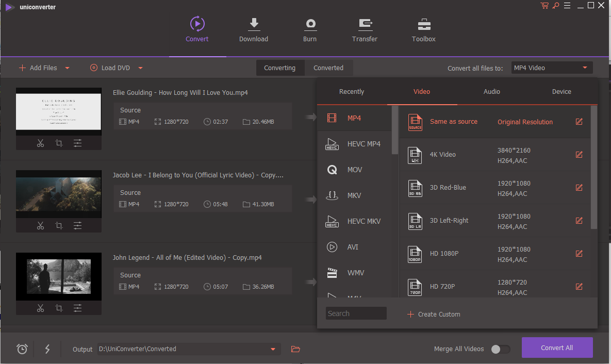Toggle Merge All Videos switch

pos(500,349)
